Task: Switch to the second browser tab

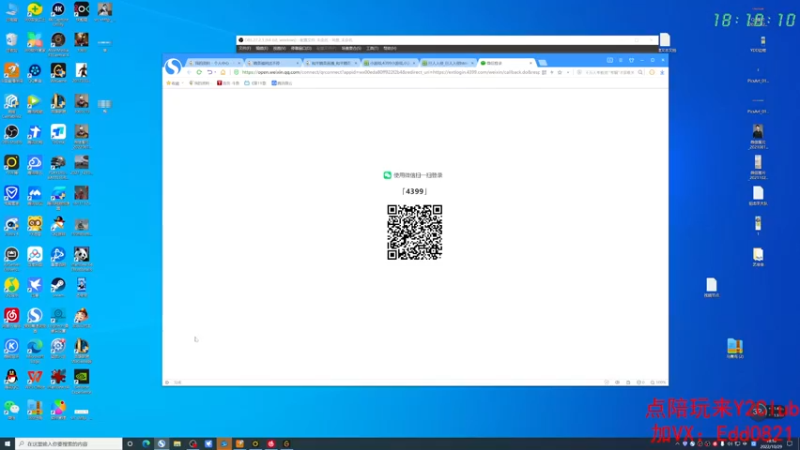Action: tap(272, 63)
